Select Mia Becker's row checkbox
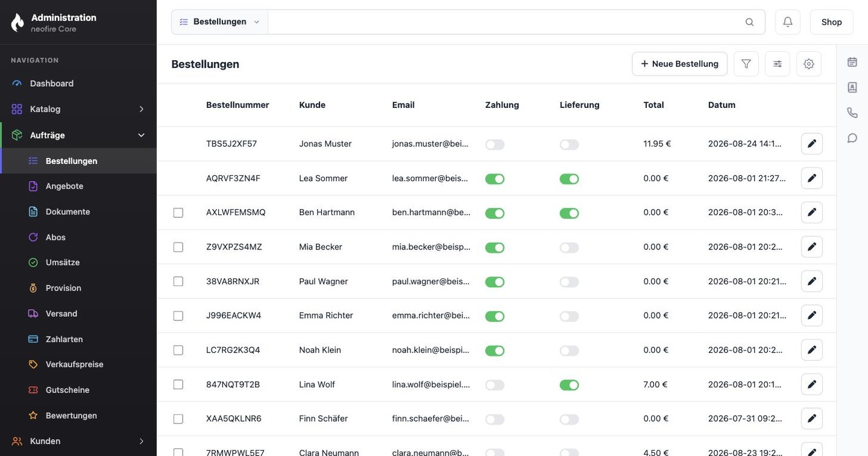The image size is (868, 456). 178,247
